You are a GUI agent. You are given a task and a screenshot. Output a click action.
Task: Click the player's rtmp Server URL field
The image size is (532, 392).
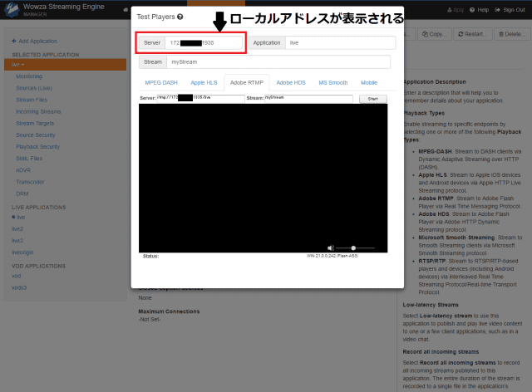coord(200,99)
